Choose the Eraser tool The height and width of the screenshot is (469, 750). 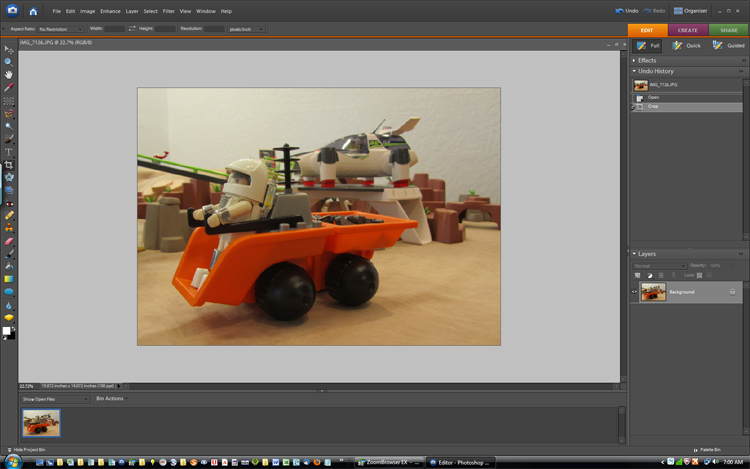[x=9, y=241]
